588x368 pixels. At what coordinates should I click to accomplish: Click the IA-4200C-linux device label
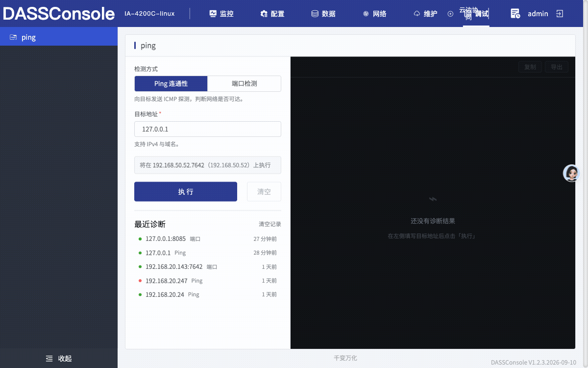point(149,14)
